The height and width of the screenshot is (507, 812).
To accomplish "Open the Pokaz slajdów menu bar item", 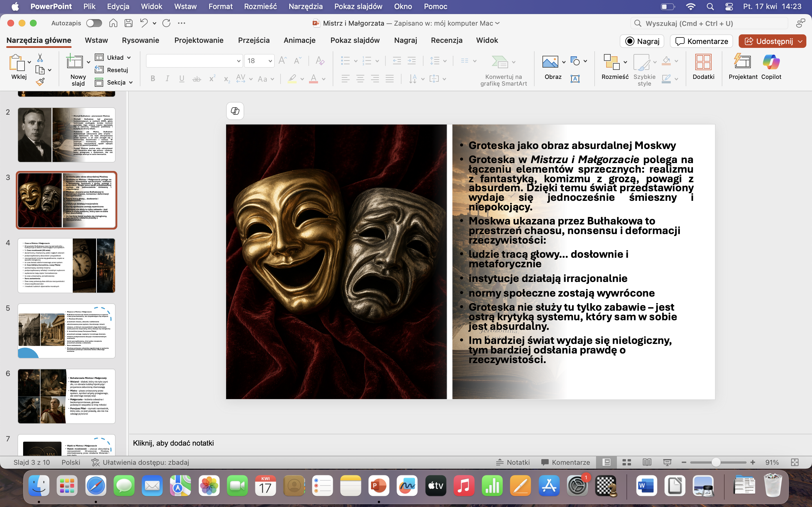I will tap(358, 6).
